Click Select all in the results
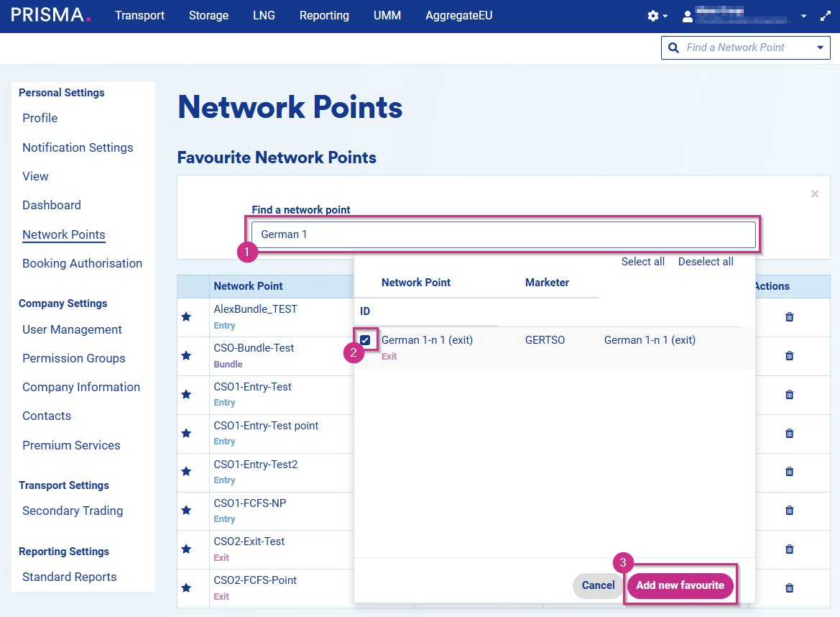This screenshot has width=840, height=617. [x=642, y=262]
